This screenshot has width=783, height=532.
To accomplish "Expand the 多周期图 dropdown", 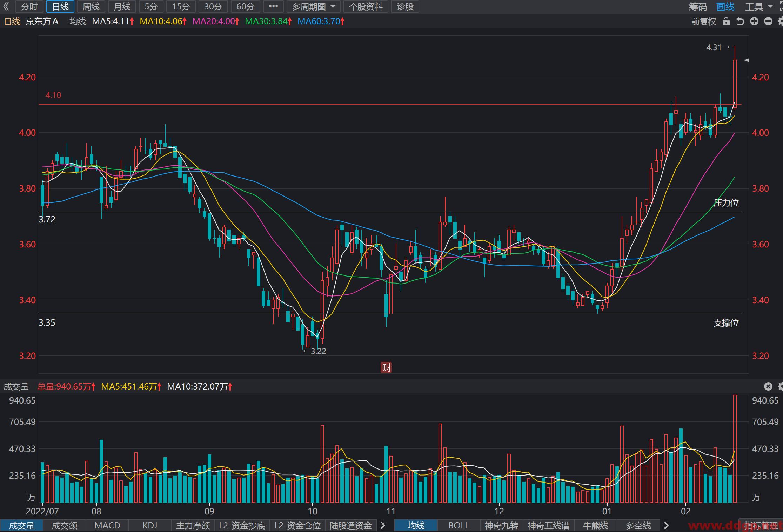I will click(x=314, y=6).
